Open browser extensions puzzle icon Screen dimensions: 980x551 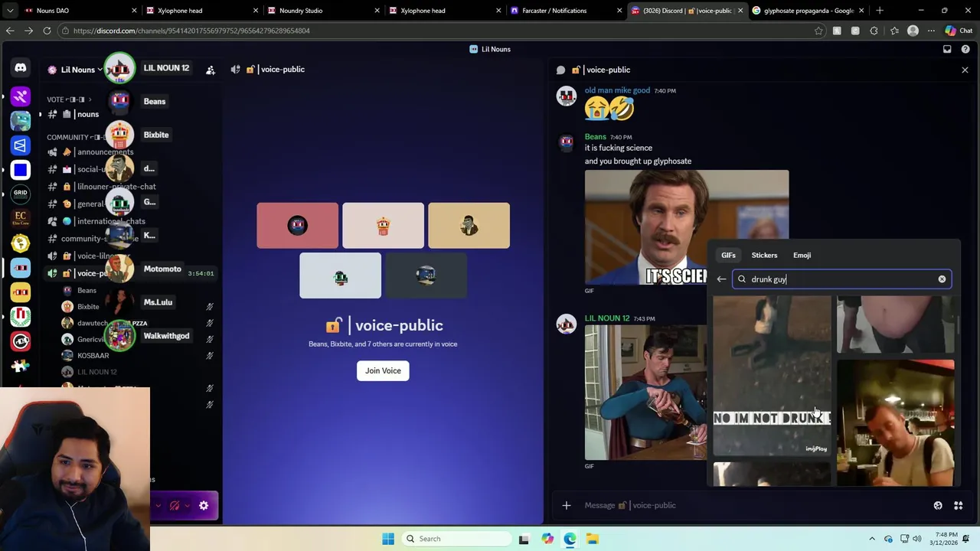(x=874, y=31)
